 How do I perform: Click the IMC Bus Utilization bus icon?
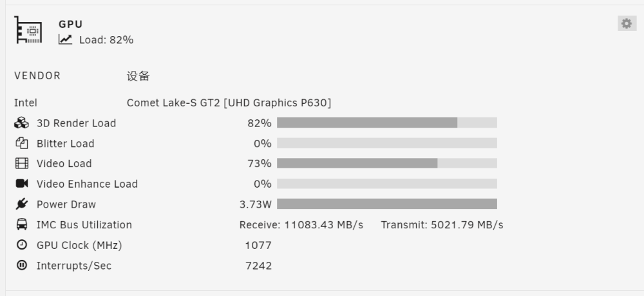click(x=22, y=224)
